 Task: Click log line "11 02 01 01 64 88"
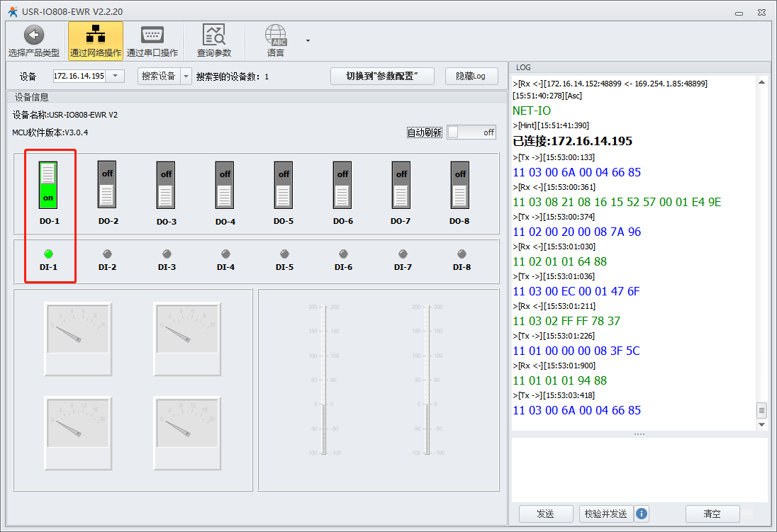(x=560, y=261)
